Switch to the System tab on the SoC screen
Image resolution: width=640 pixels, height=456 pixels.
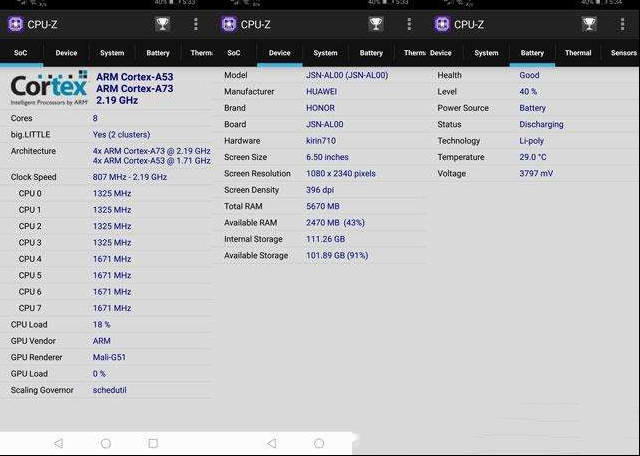[x=112, y=53]
